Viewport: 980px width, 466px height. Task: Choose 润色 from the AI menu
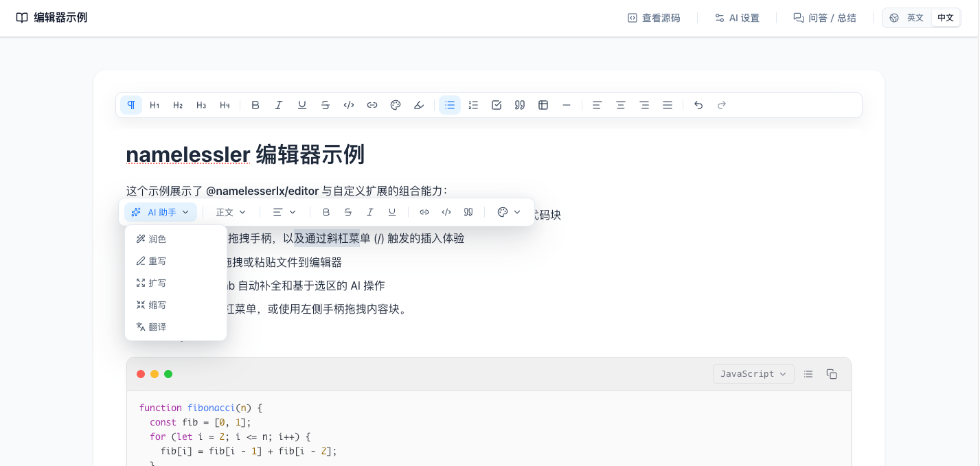tap(176, 239)
